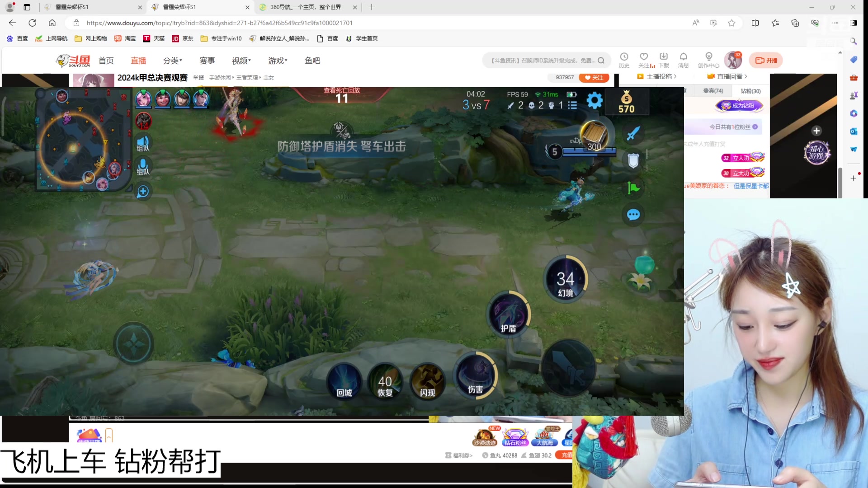Viewport: 868px width, 488px height.
Task: Switch to the 贵宾(74) tab
Action: coord(713,91)
